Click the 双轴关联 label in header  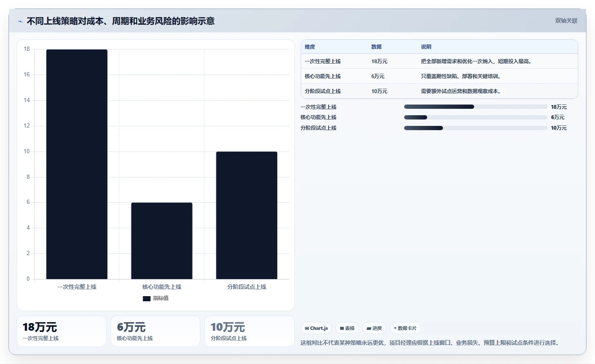point(566,21)
